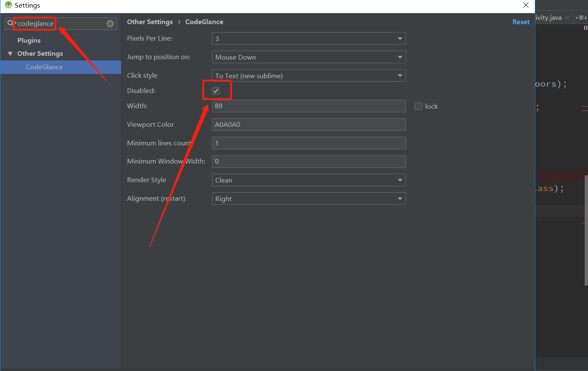The image size is (588, 371).
Task: Change the Alignment dropdown from Right
Action: [399, 199]
